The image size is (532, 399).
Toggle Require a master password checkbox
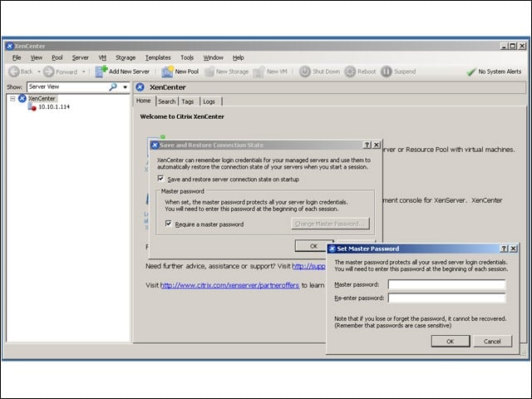[x=168, y=224]
